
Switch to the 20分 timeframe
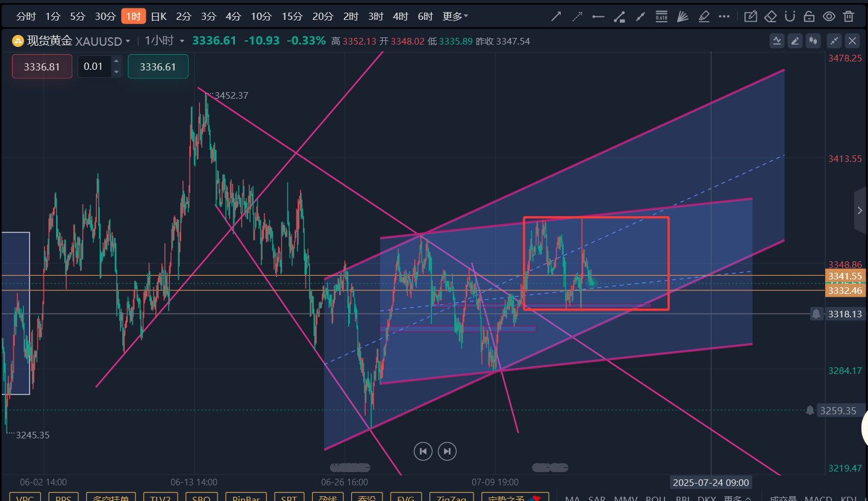pos(323,16)
